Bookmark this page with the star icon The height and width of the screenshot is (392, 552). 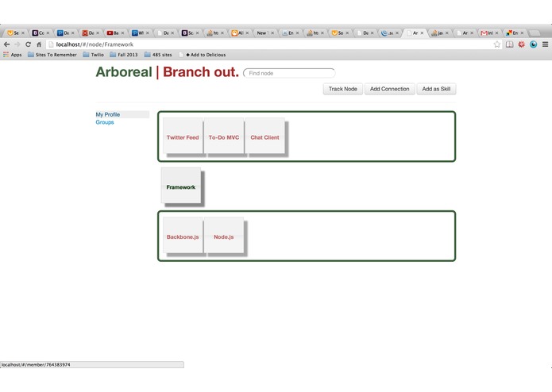pyautogui.click(x=496, y=44)
